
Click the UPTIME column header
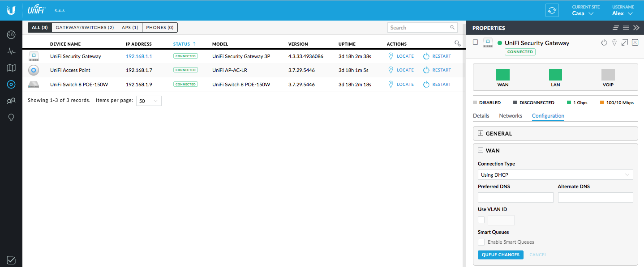pyautogui.click(x=347, y=44)
